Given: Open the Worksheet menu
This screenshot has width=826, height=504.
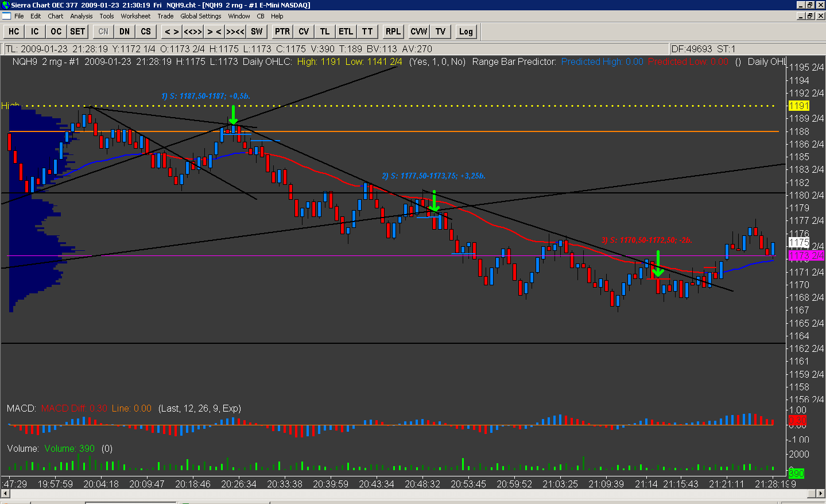Looking at the screenshot, I should point(135,16).
